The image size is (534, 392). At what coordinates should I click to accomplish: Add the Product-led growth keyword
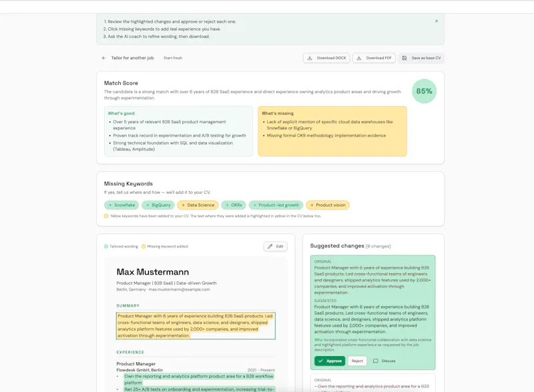(276, 205)
